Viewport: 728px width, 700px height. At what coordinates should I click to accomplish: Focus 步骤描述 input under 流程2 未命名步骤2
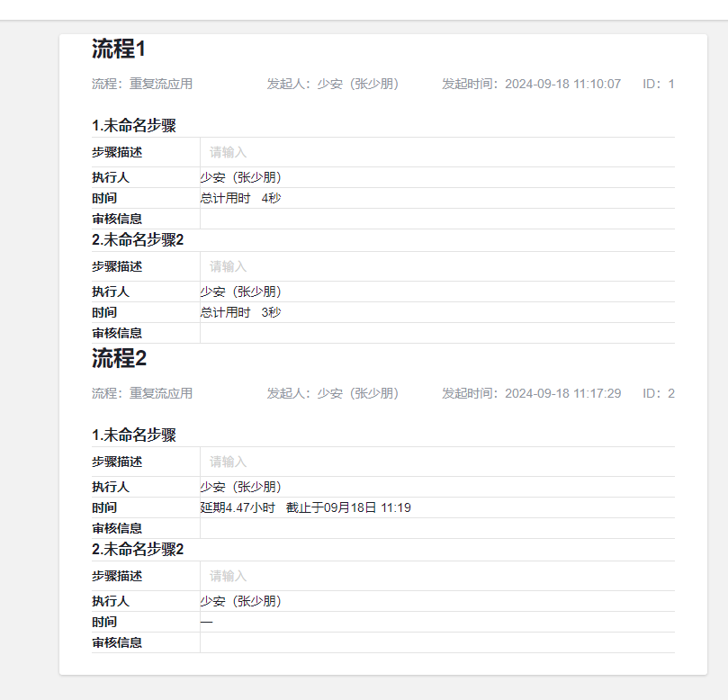pyautogui.click(x=437, y=576)
